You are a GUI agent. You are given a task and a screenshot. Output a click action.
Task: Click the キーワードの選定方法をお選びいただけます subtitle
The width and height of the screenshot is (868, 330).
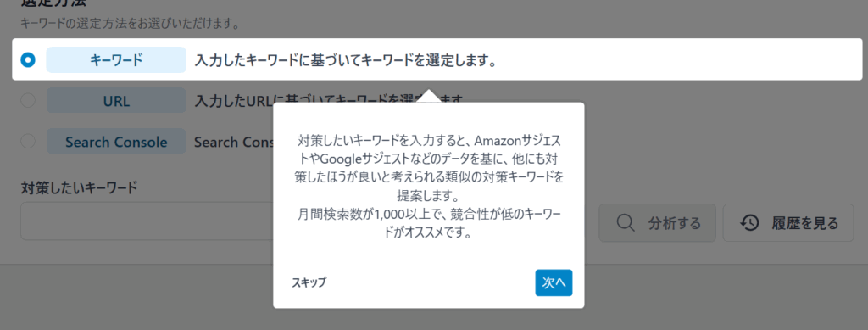coord(130,24)
